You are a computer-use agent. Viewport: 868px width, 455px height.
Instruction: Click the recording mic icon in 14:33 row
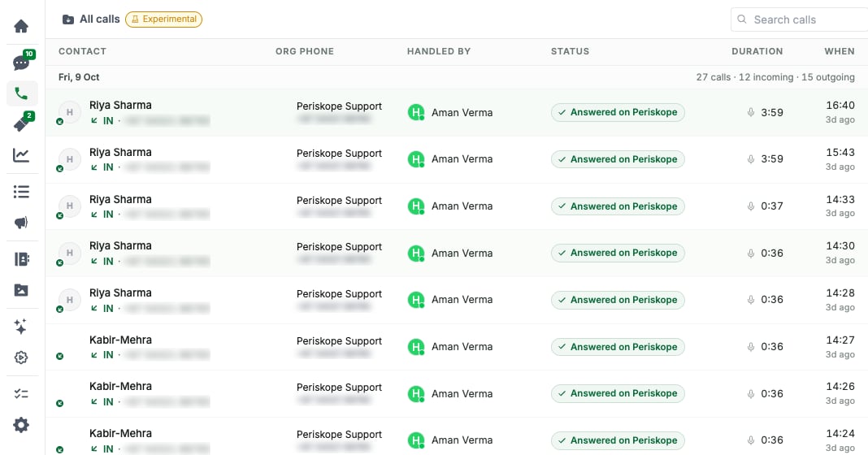tap(751, 206)
